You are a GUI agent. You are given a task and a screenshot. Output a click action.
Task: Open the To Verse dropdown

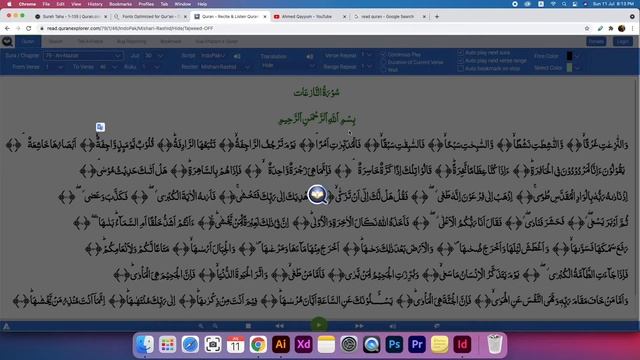coord(108,67)
